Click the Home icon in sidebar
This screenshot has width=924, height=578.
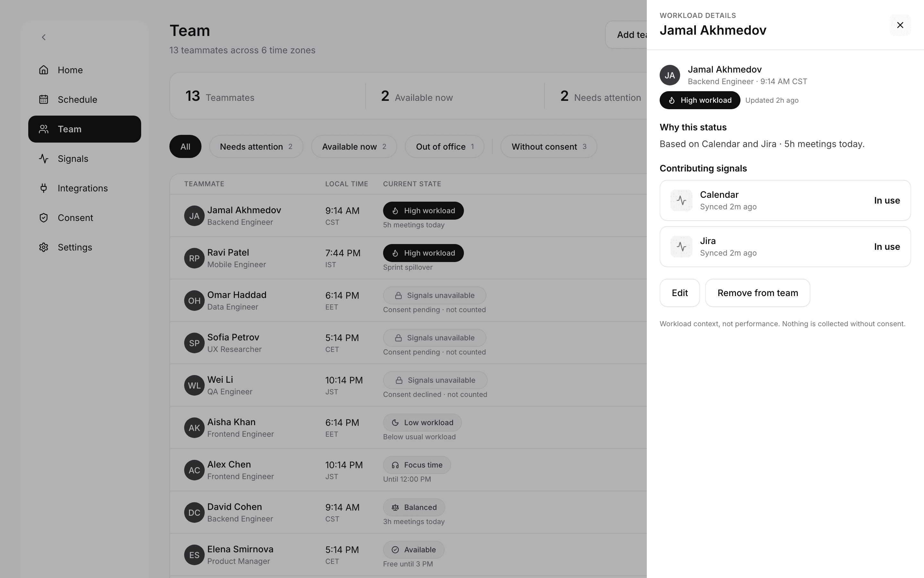pyautogui.click(x=44, y=70)
